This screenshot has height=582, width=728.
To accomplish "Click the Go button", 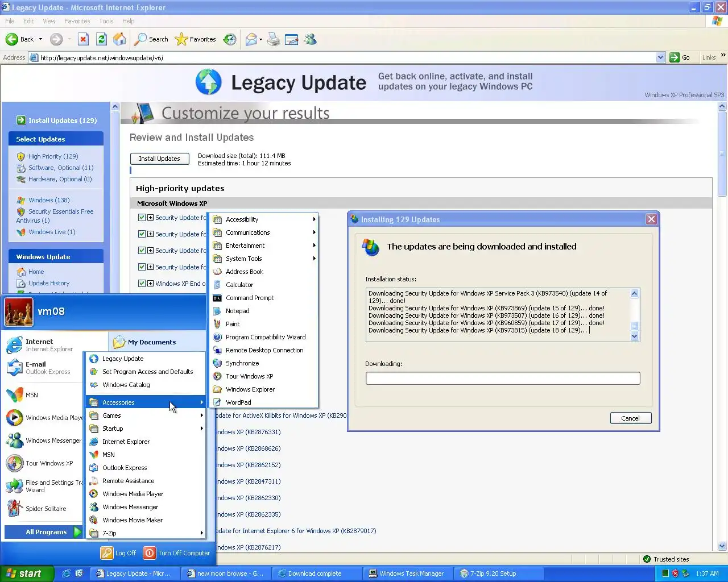I will point(681,57).
